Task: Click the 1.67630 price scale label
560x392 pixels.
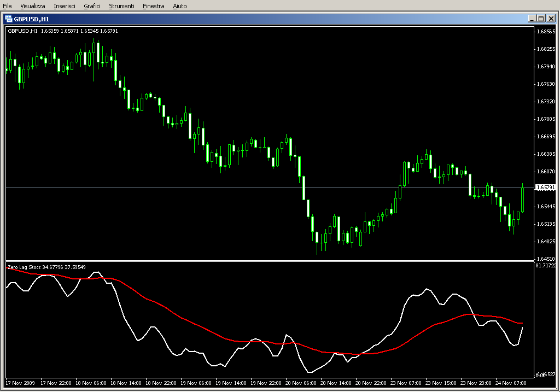Action: point(546,84)
